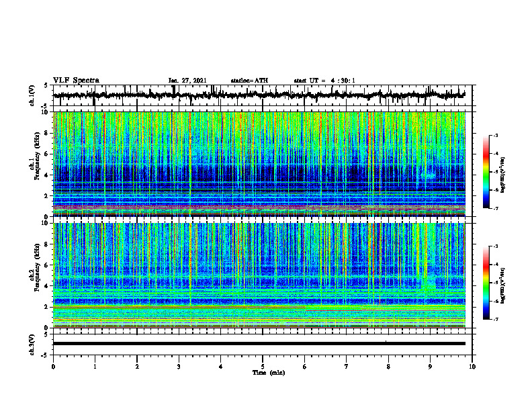Click the '-7' label on ch.2 color bar

tap(496, 320)
